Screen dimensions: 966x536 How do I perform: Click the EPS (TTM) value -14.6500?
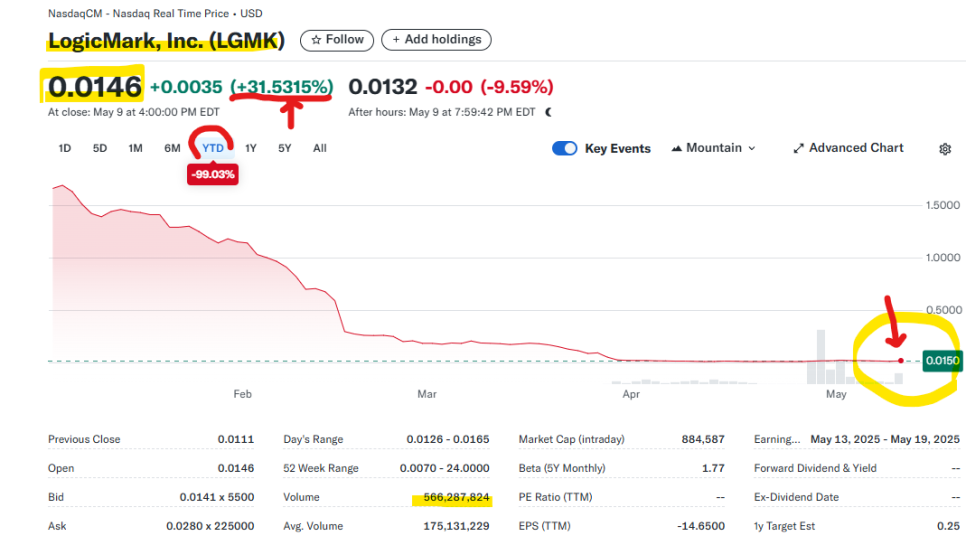701,526
